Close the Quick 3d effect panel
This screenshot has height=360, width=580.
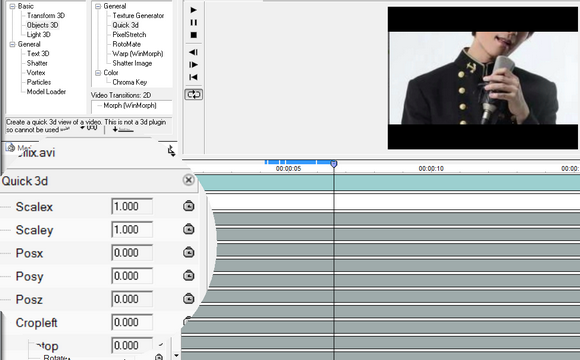(x=189, y=180)
